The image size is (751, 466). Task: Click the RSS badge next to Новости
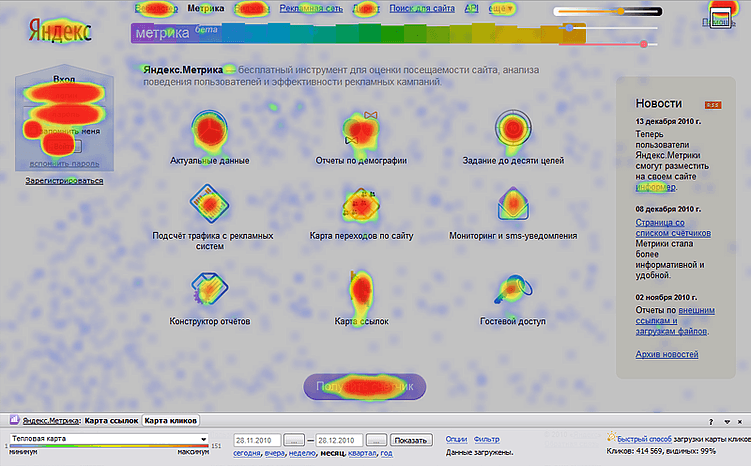[x=713, y=105]
